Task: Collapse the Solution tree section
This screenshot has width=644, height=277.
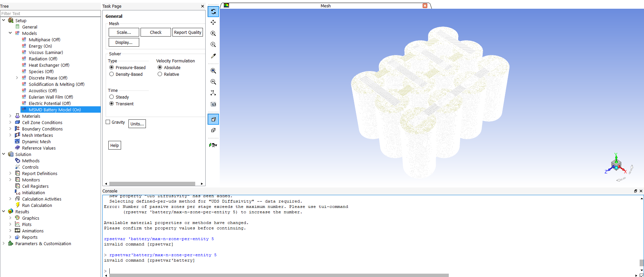Action: click(4, 154)
